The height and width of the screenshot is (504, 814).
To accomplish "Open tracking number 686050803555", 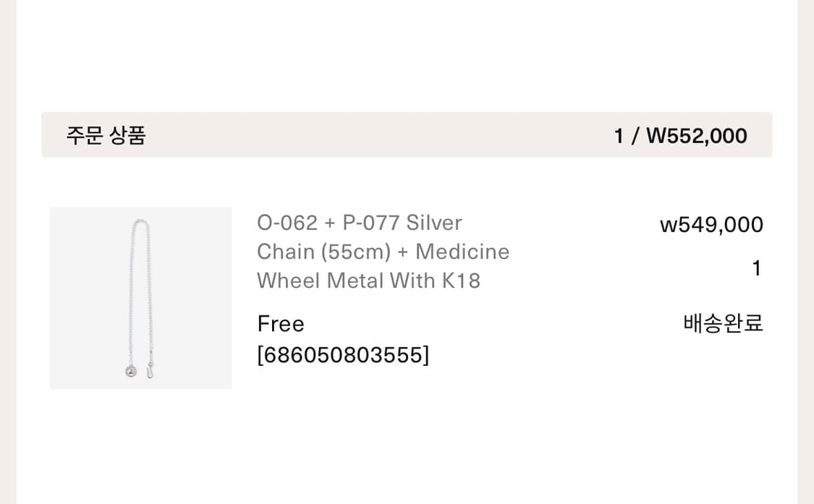I will click(343, 355).
